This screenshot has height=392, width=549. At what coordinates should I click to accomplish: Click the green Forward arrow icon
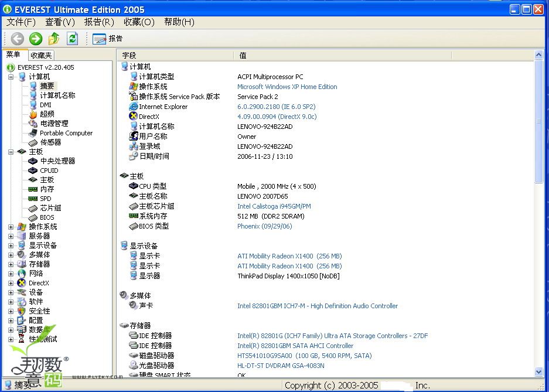pos(35,39)
